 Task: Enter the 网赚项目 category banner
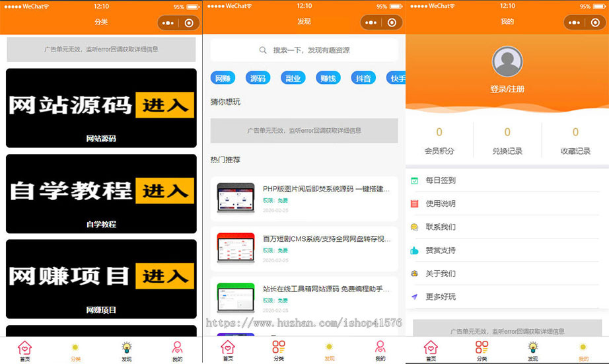pyautogui.click(x=101, y=279)
